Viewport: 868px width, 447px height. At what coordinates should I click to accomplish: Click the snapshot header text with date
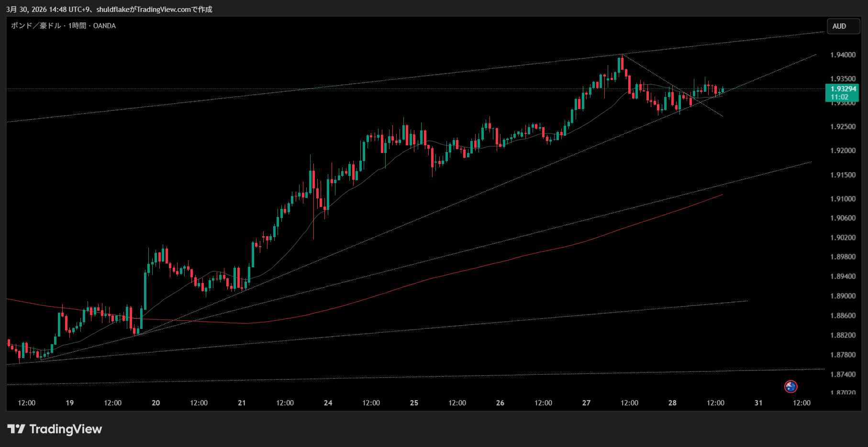pyautogui.click(x=109, y=10)
